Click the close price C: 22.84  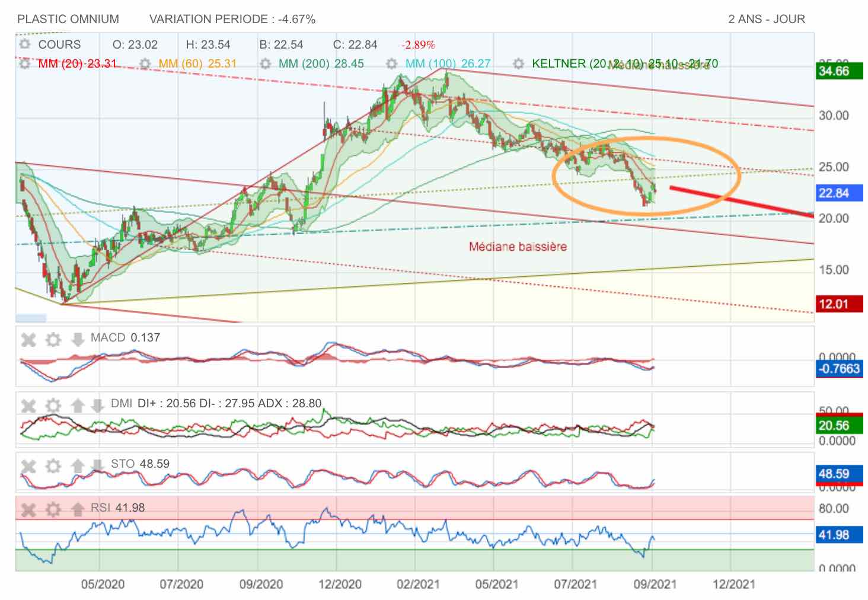pos(355,45)
